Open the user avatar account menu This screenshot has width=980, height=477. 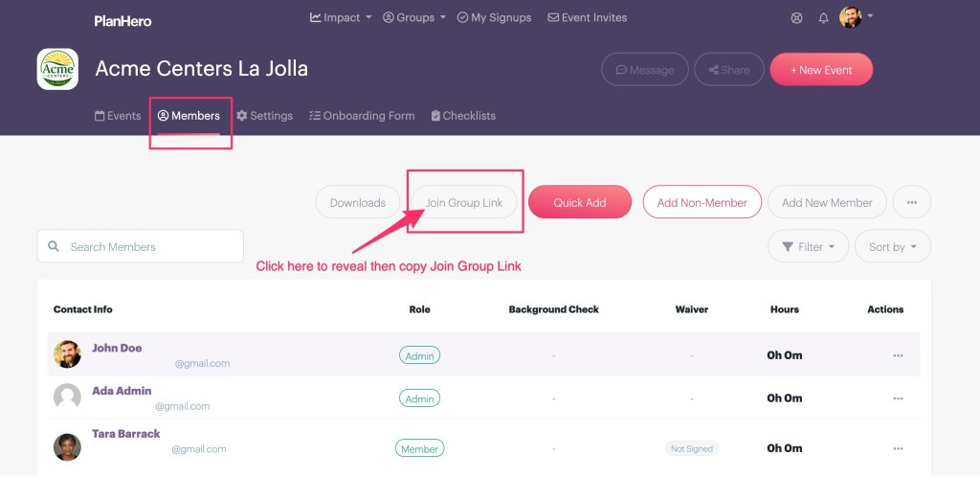point(856,17)
